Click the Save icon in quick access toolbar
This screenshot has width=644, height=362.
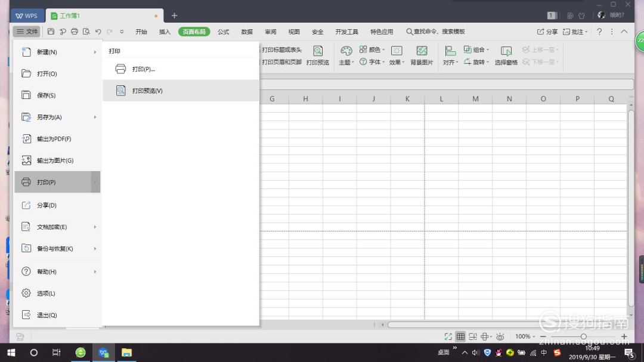(x=51, y=32)
